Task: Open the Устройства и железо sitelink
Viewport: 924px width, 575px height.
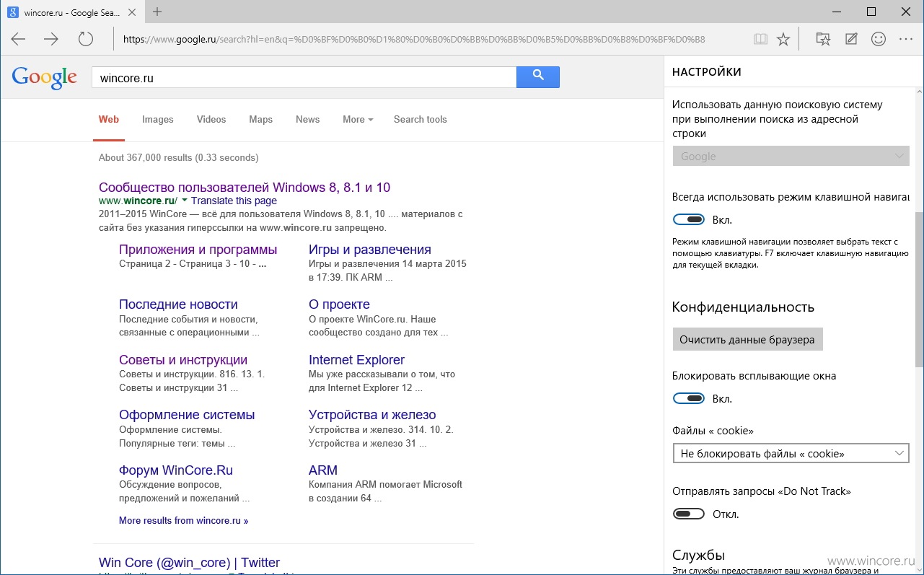Action: 372,415
